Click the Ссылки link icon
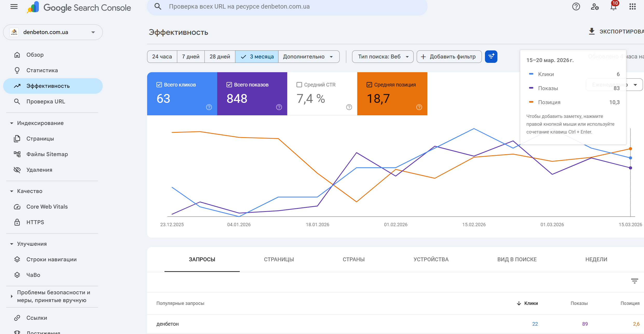Screen dimensions: 644x334 coord(17,318)
